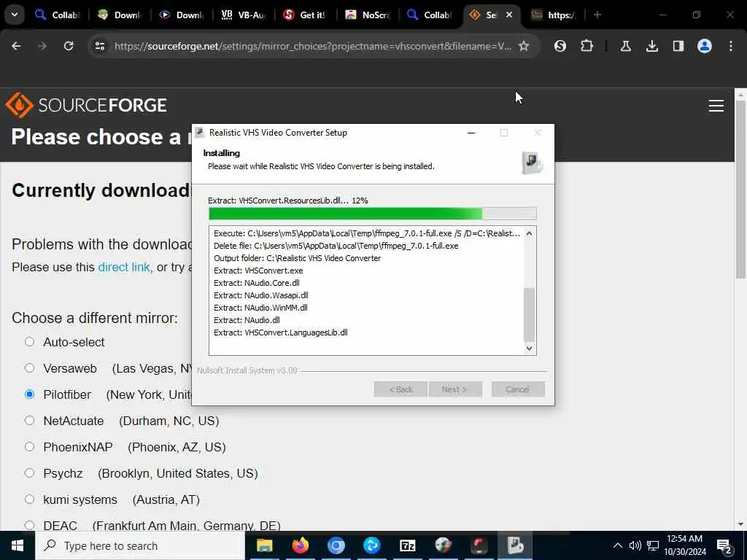Open the Chrome profile avatar
Viewport: 747px width, 560px height.
(x=705, y=46)
